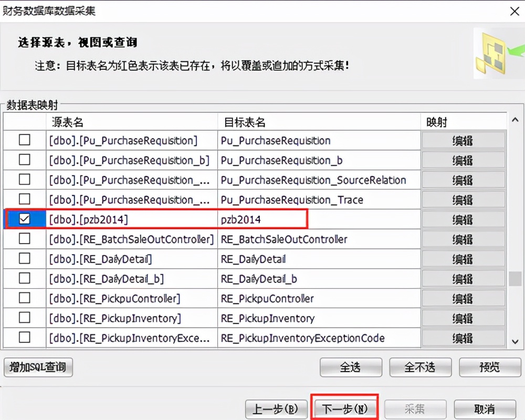Click 编辑 for RE_DailyDetail_b mapping
This screenshot has height=420, width=525.
463,278
